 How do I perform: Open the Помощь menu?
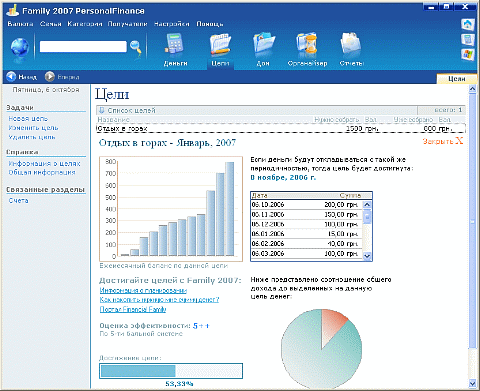210,24
